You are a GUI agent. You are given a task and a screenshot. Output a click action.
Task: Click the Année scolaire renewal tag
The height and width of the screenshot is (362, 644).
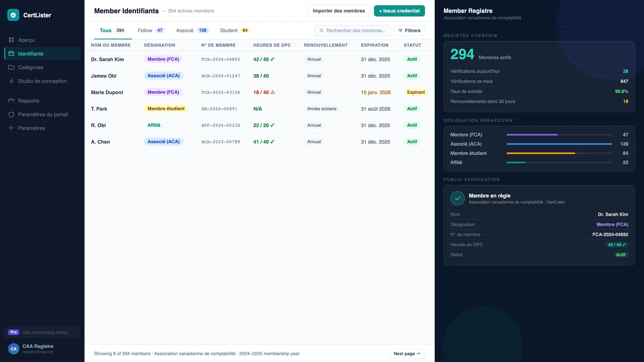[322, 109]
